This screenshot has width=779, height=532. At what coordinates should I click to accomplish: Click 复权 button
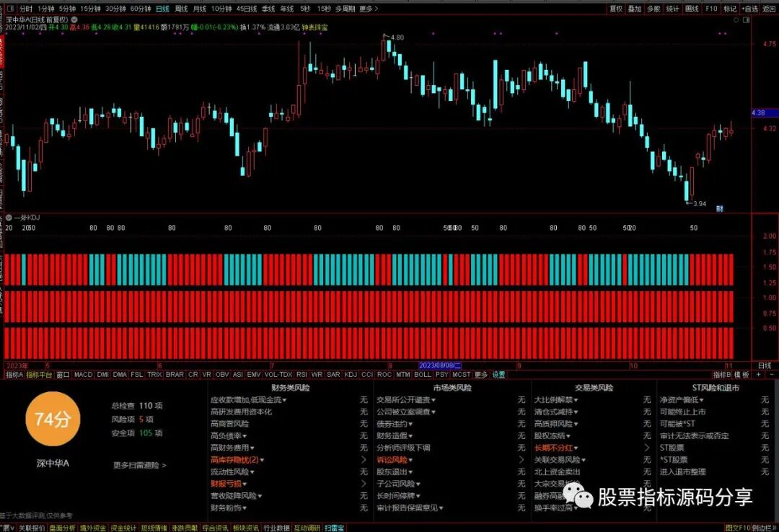pos(616,9)
